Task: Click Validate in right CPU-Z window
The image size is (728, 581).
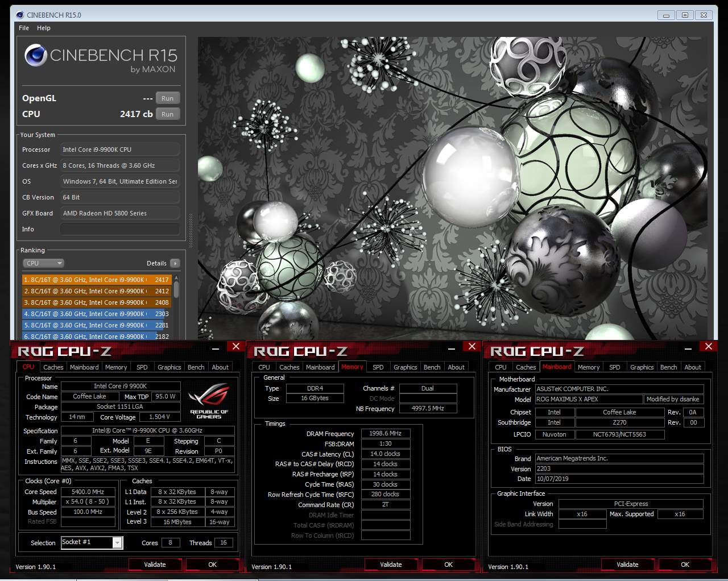Action: tap(627, 565)
